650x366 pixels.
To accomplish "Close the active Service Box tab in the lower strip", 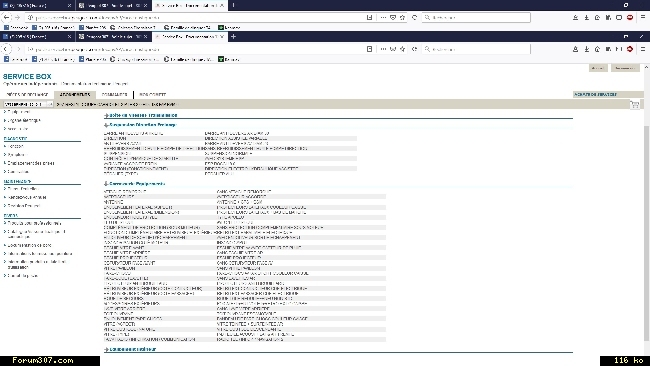I will (x=221, y=36).
